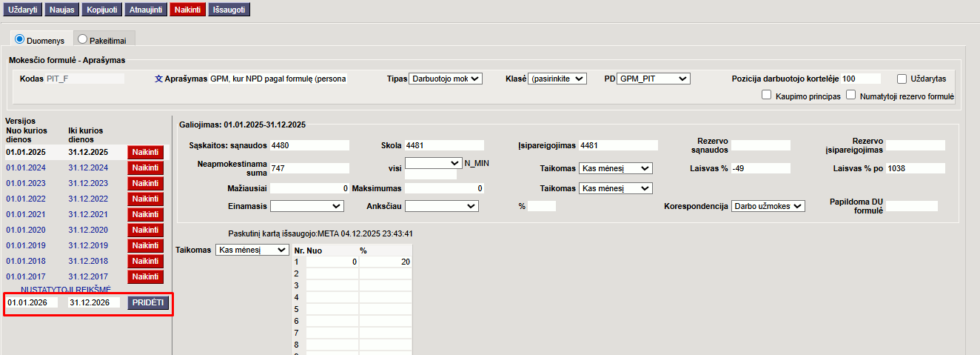
Task: Open the 01.01.2023 version link
Action: click(x=25, y=183)
